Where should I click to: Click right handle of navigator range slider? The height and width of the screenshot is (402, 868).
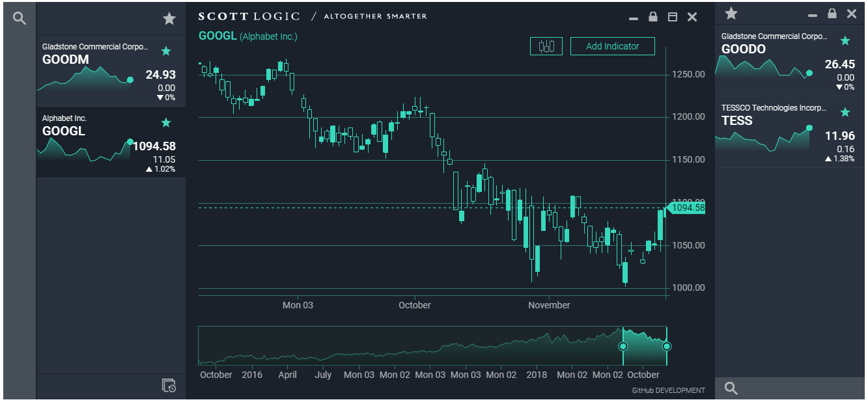666,346
